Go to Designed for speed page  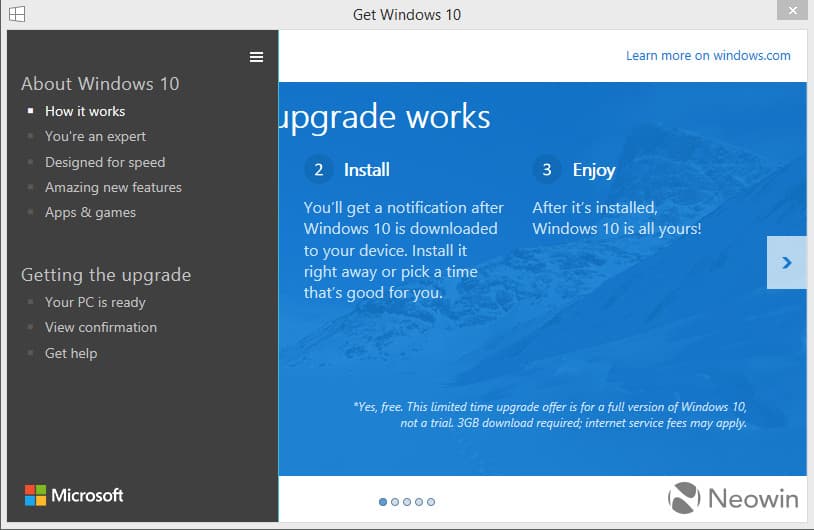(x=105, y=162)
